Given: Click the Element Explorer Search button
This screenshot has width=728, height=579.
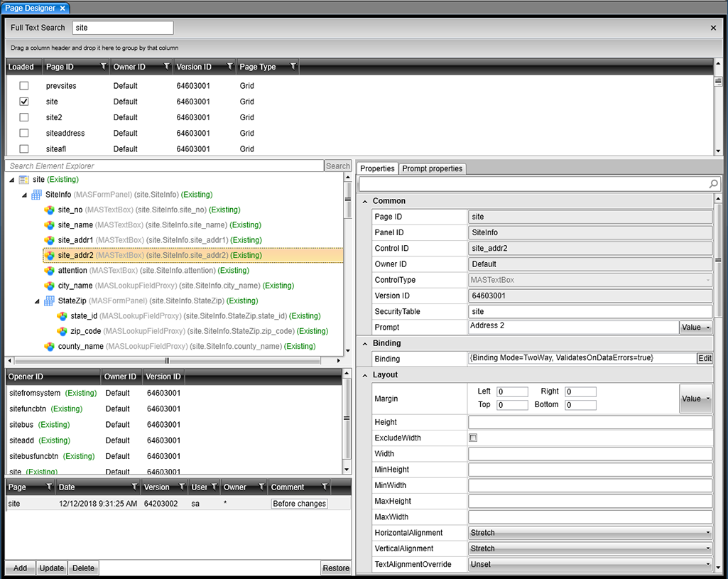Looking at the screenshot, I should pos(337,166).
